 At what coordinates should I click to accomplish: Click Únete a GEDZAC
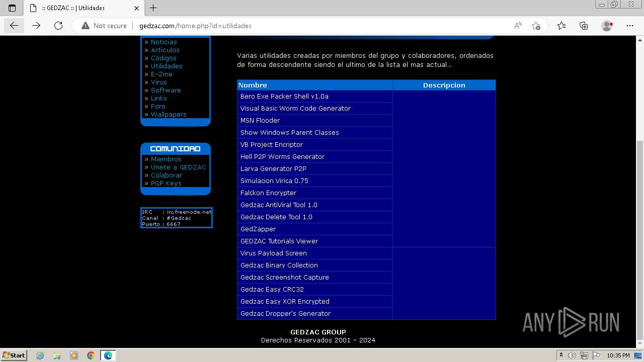coord(178,167)
